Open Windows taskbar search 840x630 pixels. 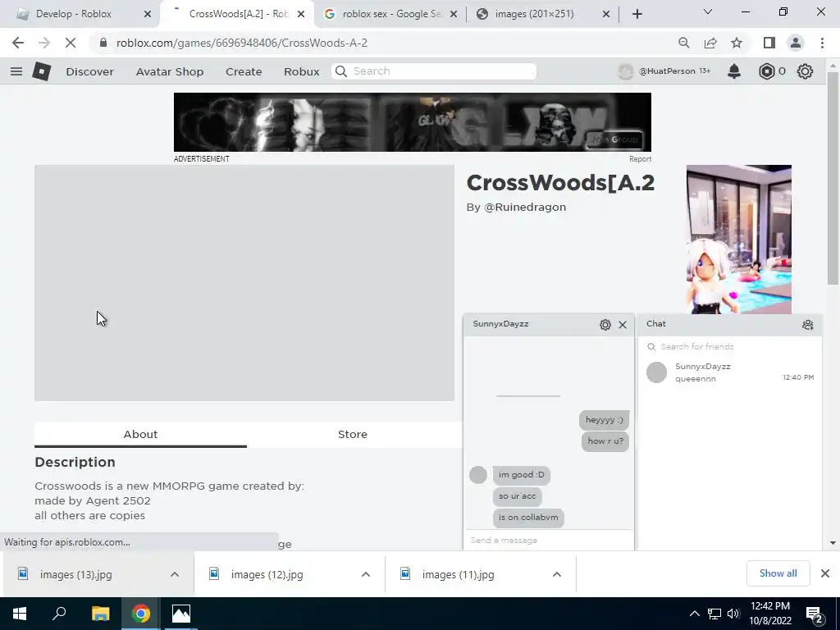point(59,614)
